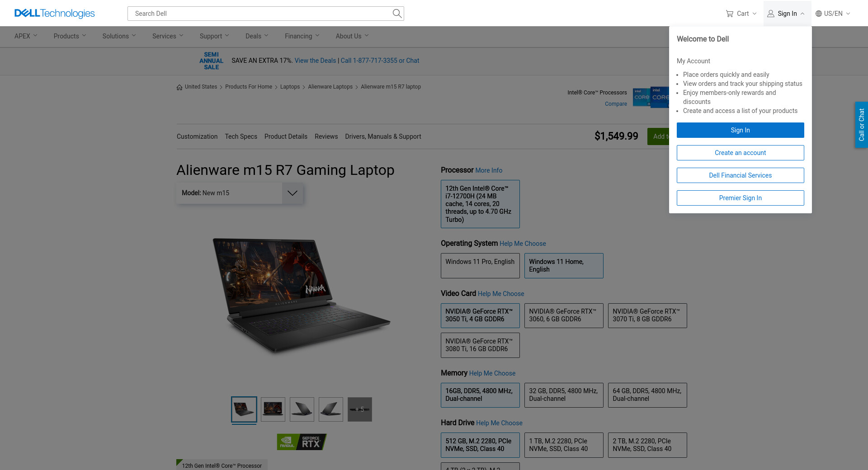Image resolution: width=868 pixels, height=470 pixels.
Task: Collapse the Sign In account dropdown
Action: (x=787, y=14)
